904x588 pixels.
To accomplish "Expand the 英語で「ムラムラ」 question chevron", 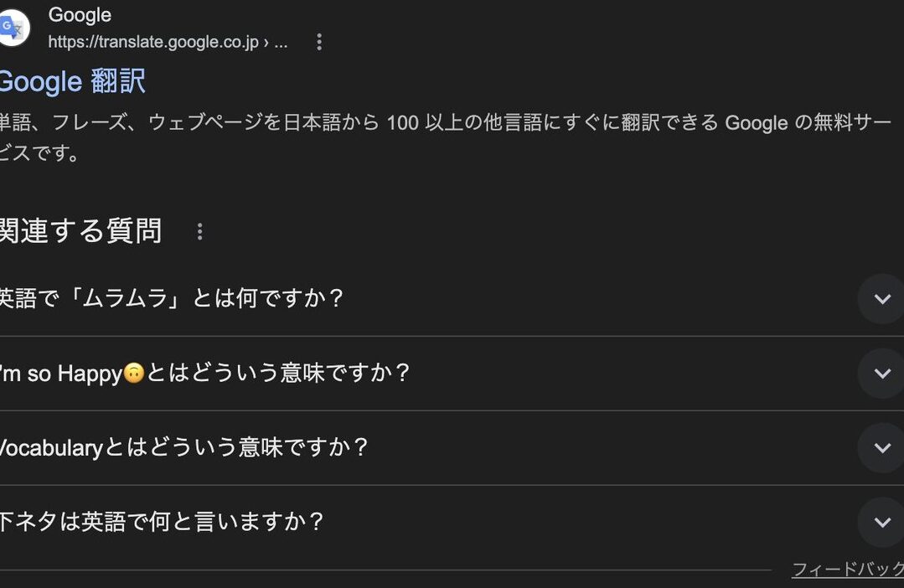I will (881, 299).
